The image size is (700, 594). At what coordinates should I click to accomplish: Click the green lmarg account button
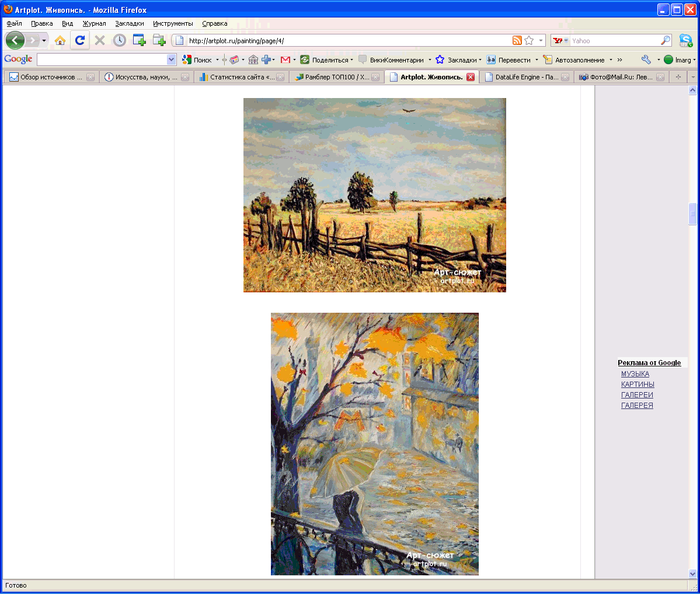coord(678,60)
